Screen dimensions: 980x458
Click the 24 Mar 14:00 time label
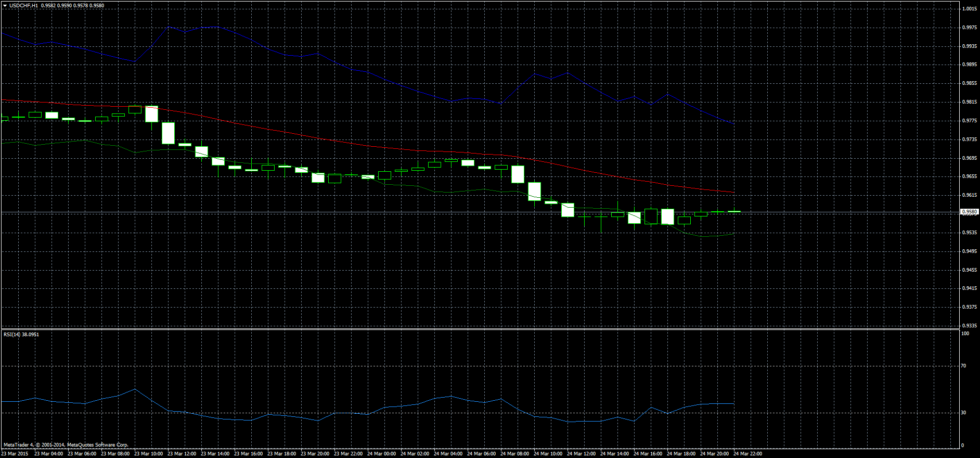614,454
